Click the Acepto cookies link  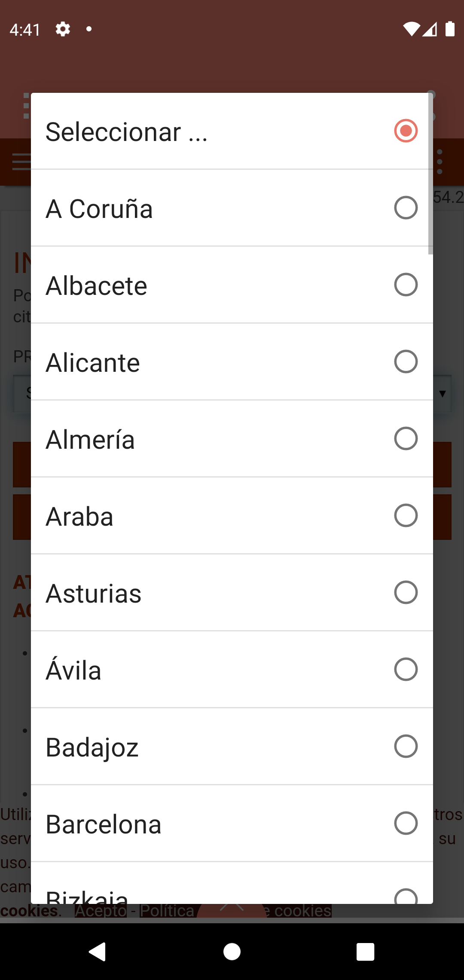pos(101,911)
